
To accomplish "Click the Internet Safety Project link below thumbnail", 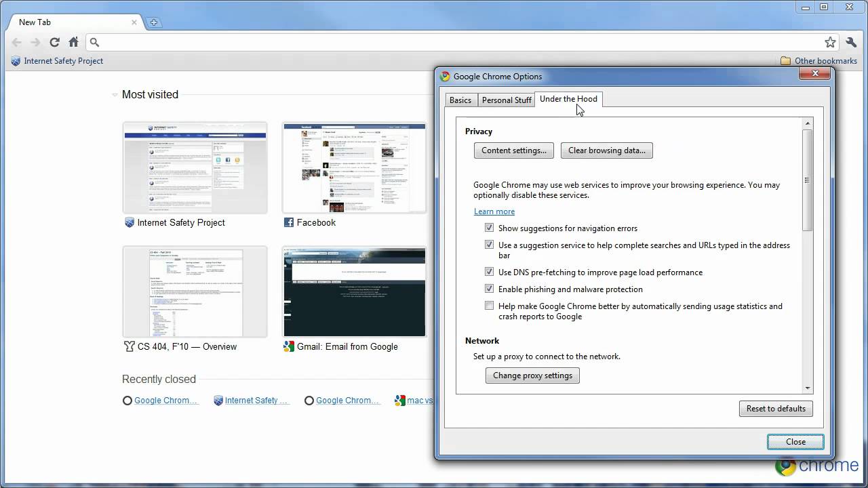I will [181, 222].
